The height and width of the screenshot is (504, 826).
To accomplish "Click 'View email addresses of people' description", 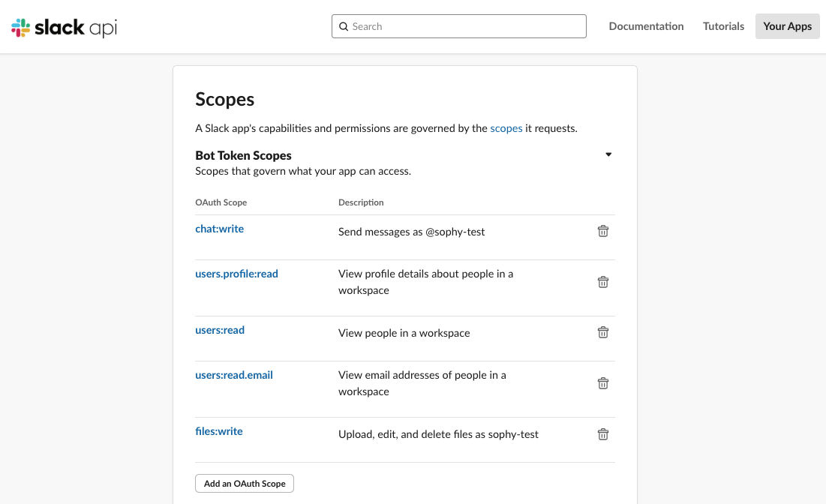I will pyautogui.click(x=422, y=383).
